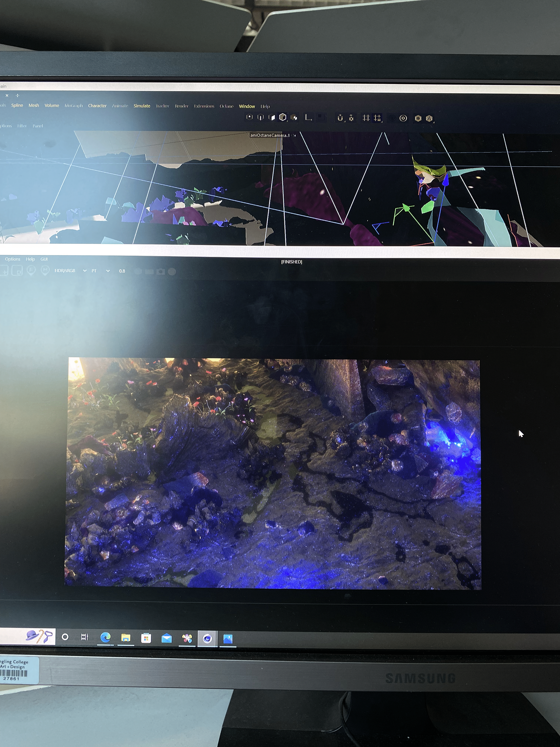The image size is (560, 747).
Task: Select Edges mode icon in toolbar
Action: click(260, 117)
